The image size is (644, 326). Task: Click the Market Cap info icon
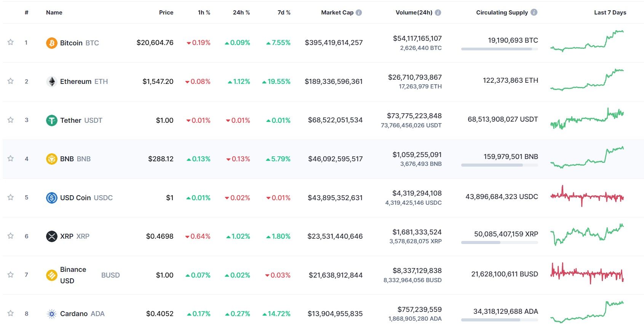click(x=359, y=13)
